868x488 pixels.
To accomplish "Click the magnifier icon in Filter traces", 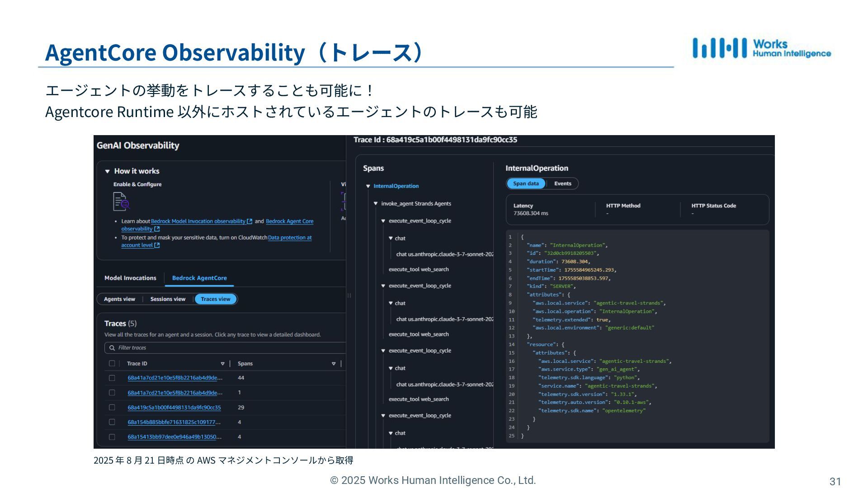I will [x=112, y=348].
